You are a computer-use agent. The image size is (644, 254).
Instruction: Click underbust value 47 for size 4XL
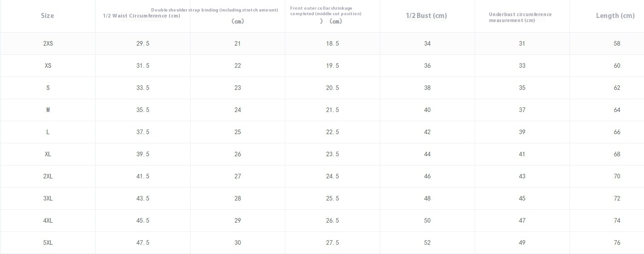click(x=522, y=220)
